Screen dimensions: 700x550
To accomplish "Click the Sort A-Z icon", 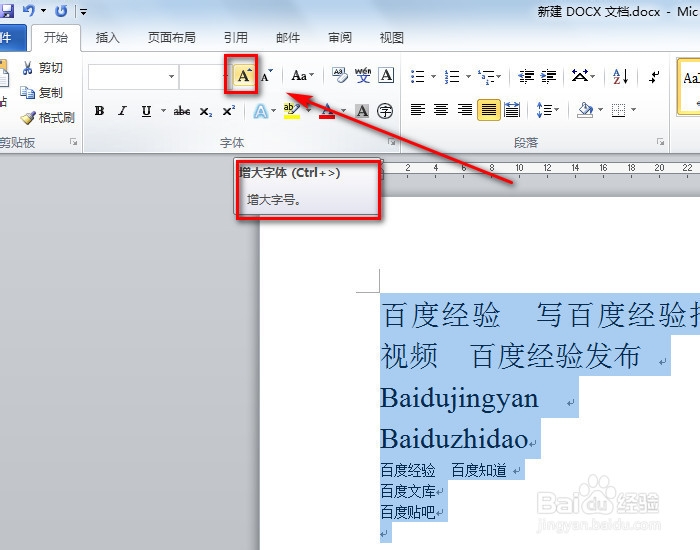I will click(621, 76).
